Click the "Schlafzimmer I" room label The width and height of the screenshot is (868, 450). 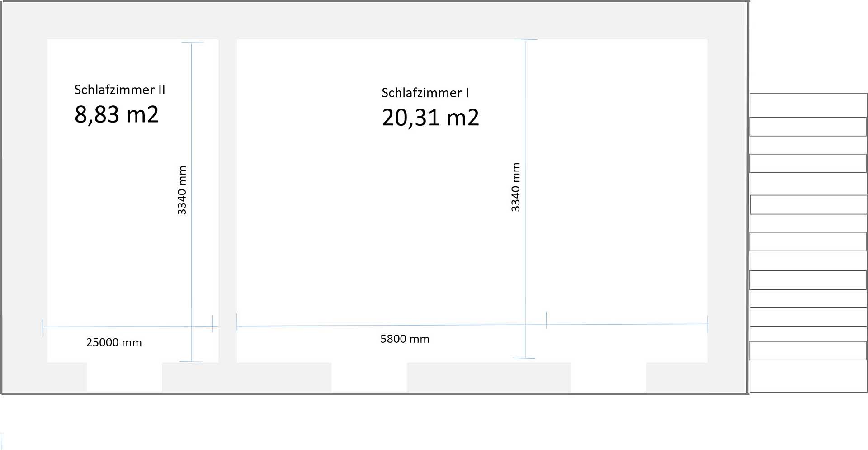pos(425,93)
